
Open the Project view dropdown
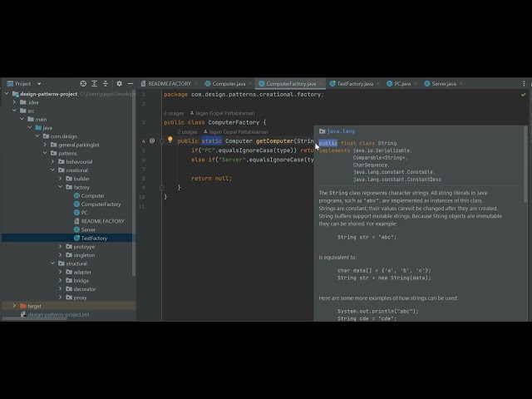(39, 84)
